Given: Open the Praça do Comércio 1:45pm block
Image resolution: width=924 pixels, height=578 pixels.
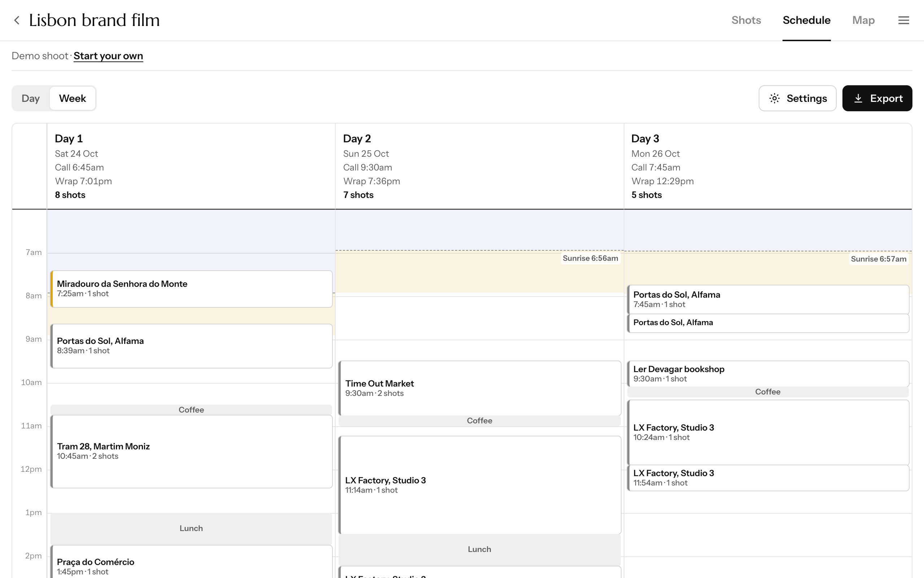Looking at the screenshot, I should pos(191,561).
